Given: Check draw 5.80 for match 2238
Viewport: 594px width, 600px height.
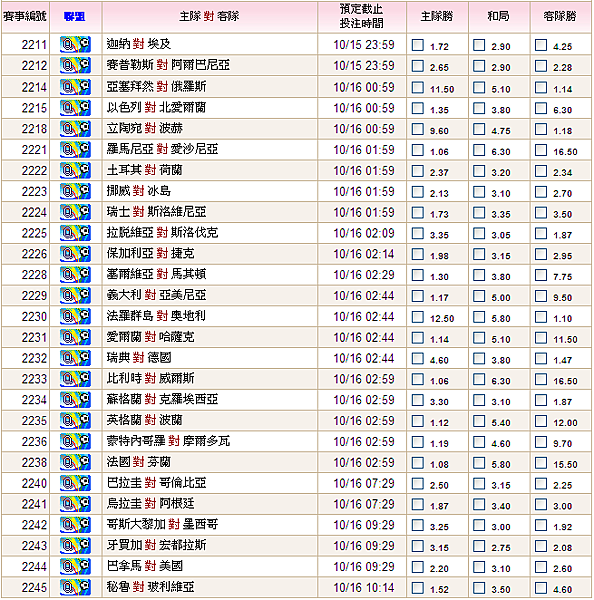Looking at the screenshot, I should click(479, 463).
